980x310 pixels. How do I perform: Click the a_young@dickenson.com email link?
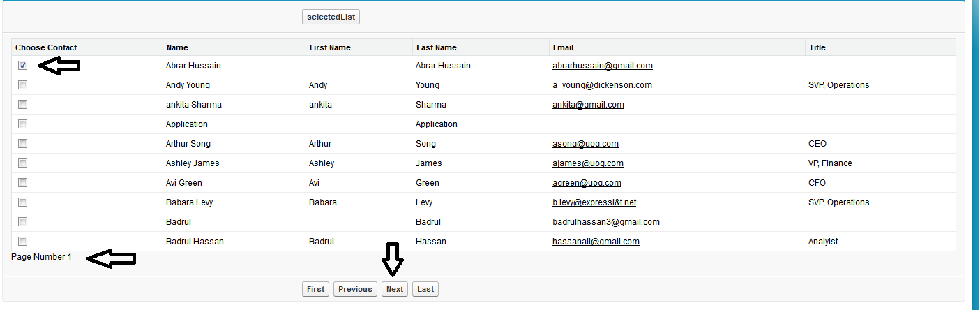tap(602, 85)
